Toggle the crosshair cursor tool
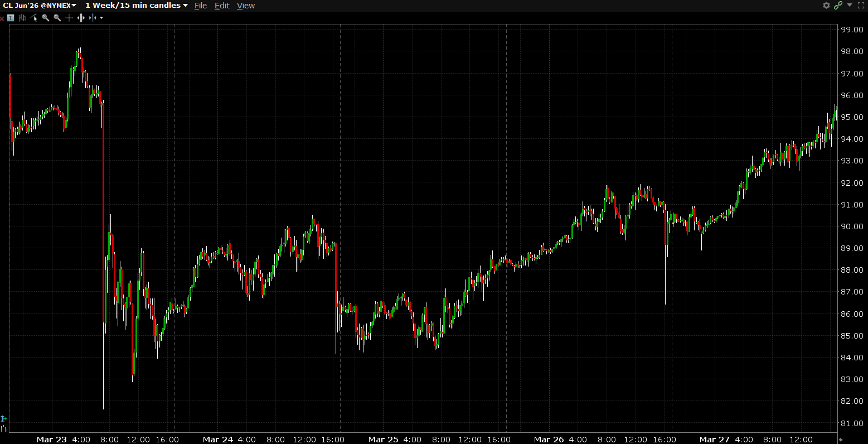Viewport: 868px width, 444px height. tap(69, 18)
